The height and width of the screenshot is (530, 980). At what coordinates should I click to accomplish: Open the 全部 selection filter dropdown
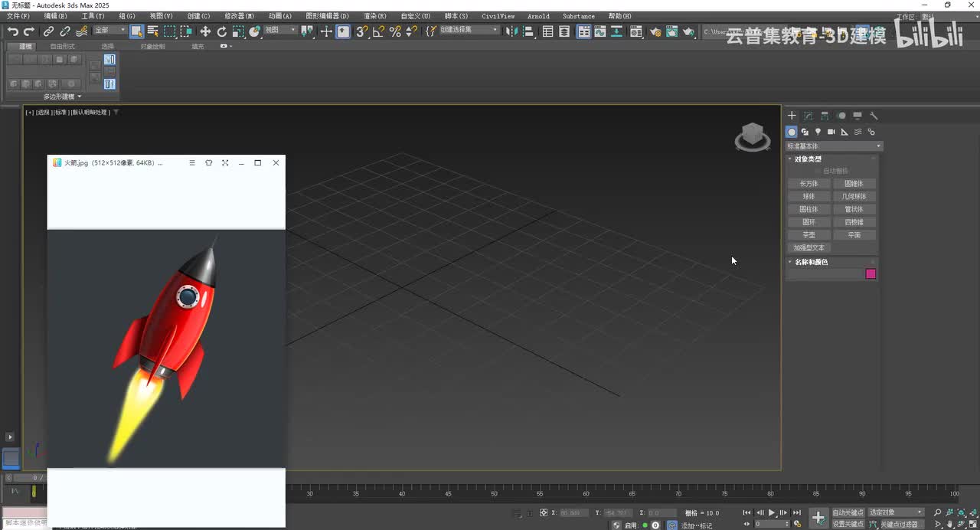(109, 30)
